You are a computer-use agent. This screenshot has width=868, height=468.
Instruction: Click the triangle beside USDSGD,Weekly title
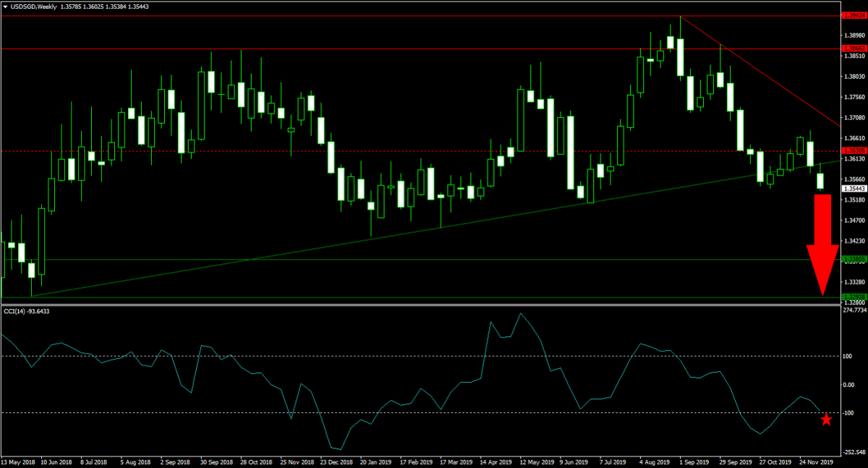tap(5, 6)
